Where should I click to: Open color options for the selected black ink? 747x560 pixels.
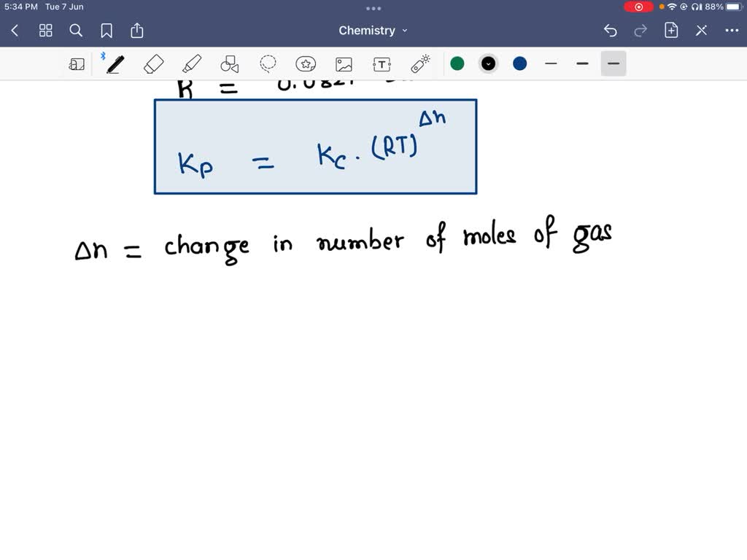pos(488,64)
